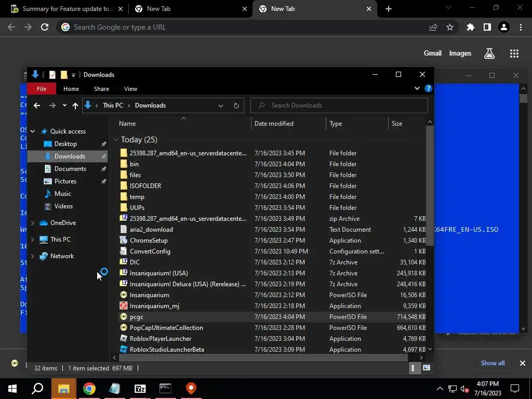Collapse the Quick access tree
Image resolution: width=532 pixels, height=399 pixels.
(33, 131)
